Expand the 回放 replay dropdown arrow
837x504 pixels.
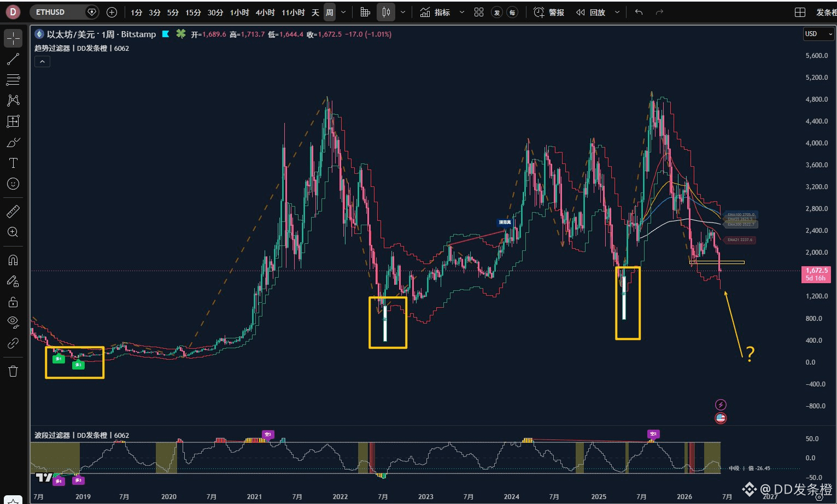(x=617, y=12)
